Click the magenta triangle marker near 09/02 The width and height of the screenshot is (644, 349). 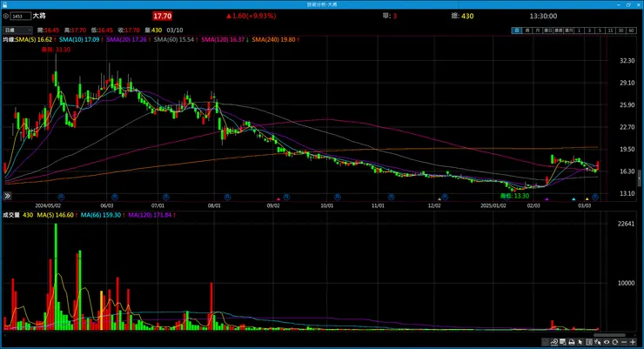(278, 199)
